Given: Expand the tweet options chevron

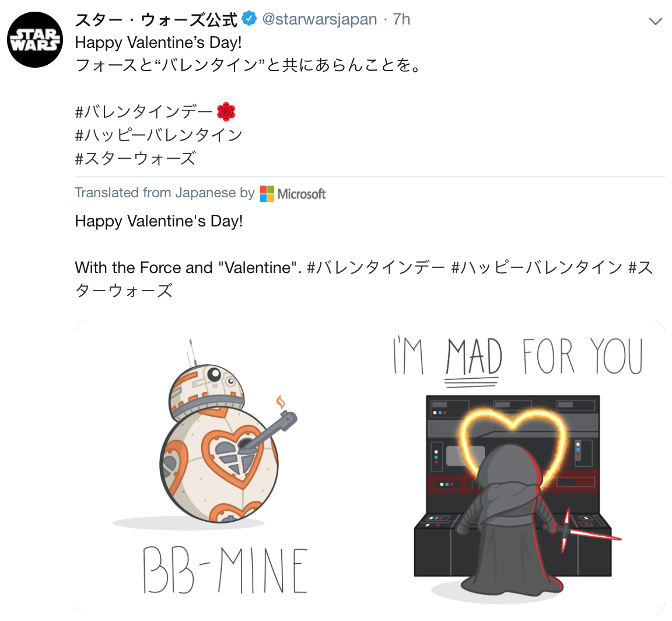Looking at the screenshot, I should (655, 21).
